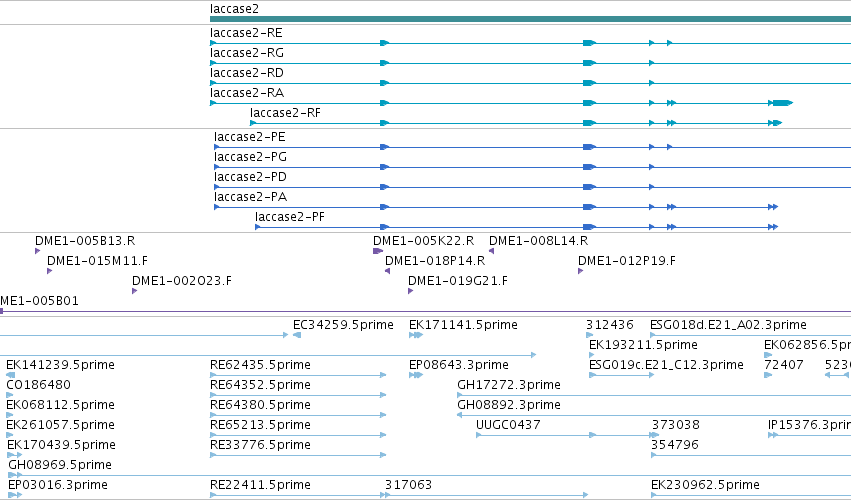Select the EK261057.5prime EST label

pos(60,426)
